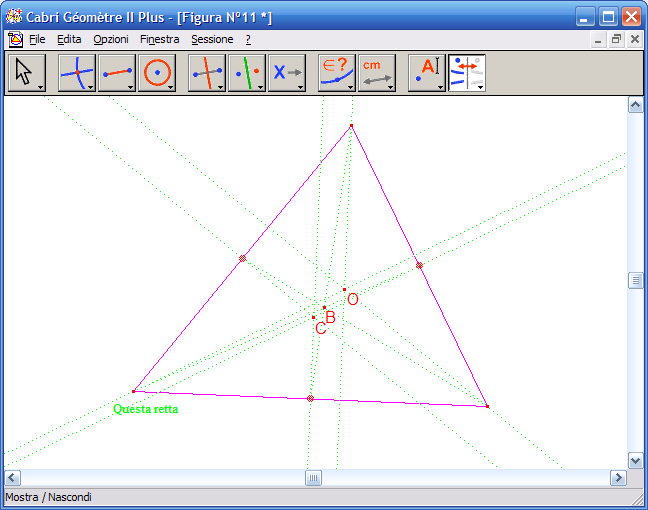Close the inner Figura document
The height and width of the screenshot is (510, 648).
[635, 40]
